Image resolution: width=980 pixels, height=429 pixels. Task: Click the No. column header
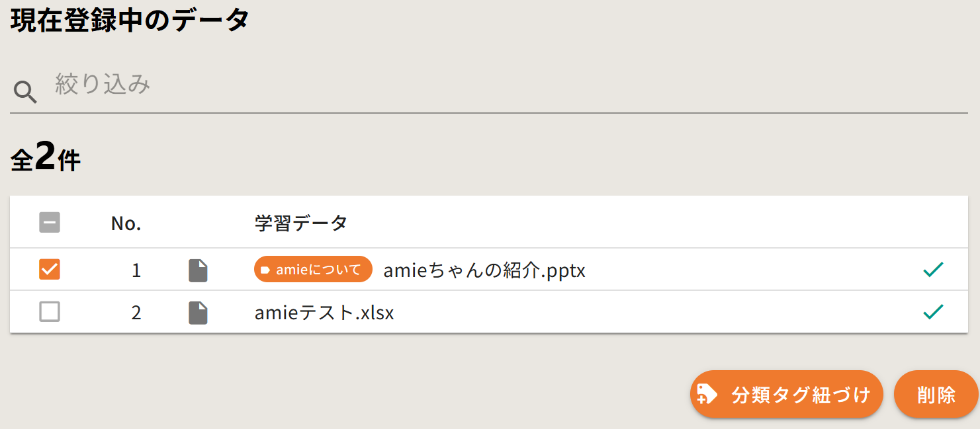point(126,223)
